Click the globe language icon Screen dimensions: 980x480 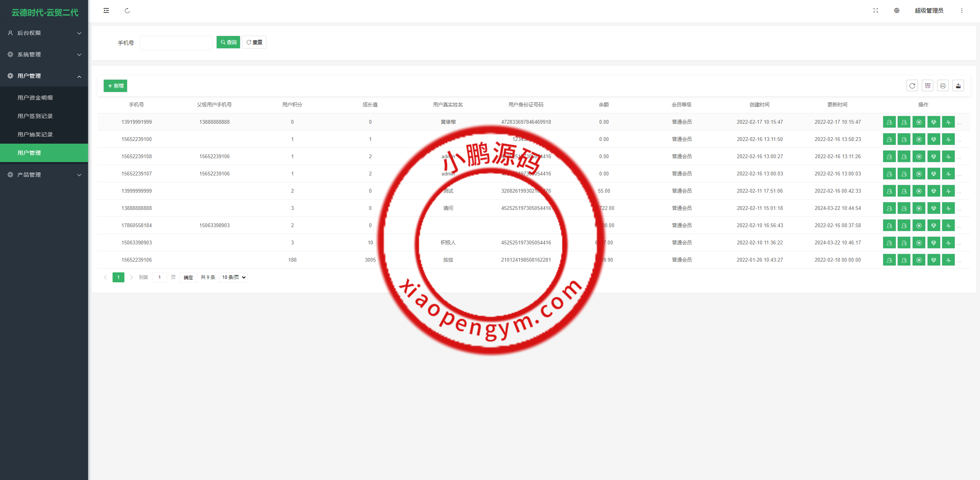tap(897, 10)
